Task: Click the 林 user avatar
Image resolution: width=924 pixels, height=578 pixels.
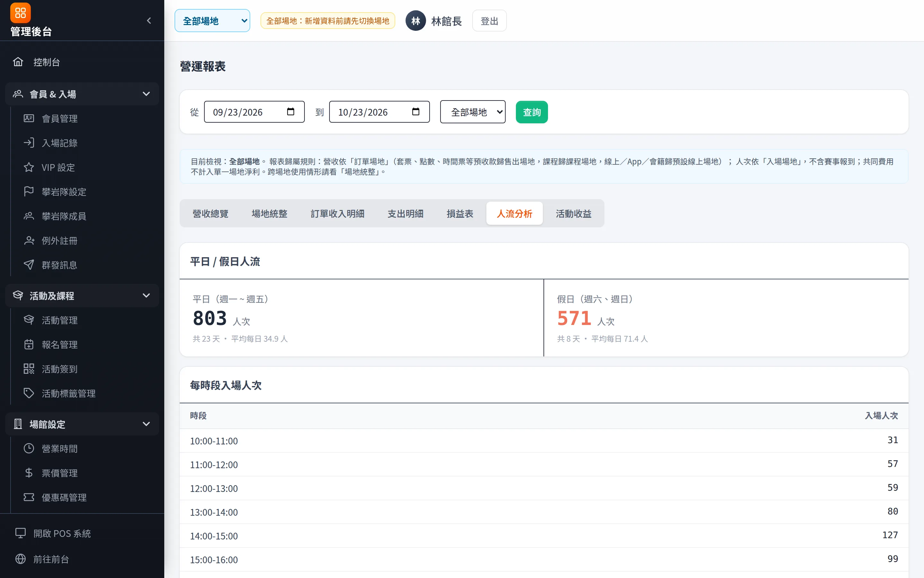Action: point(416,21)
